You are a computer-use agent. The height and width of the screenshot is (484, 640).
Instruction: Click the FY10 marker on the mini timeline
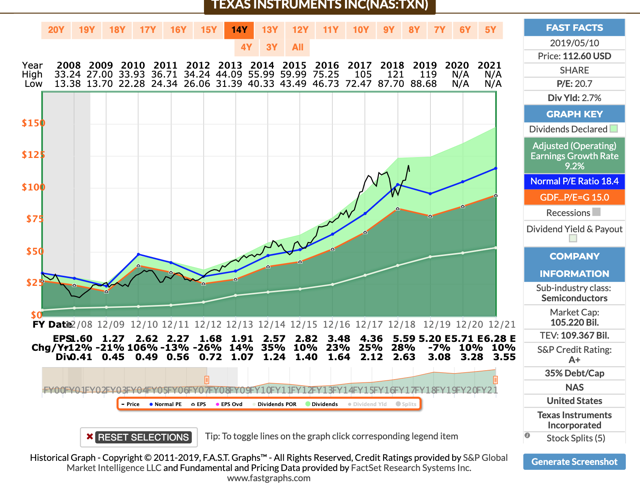[260, 390]
